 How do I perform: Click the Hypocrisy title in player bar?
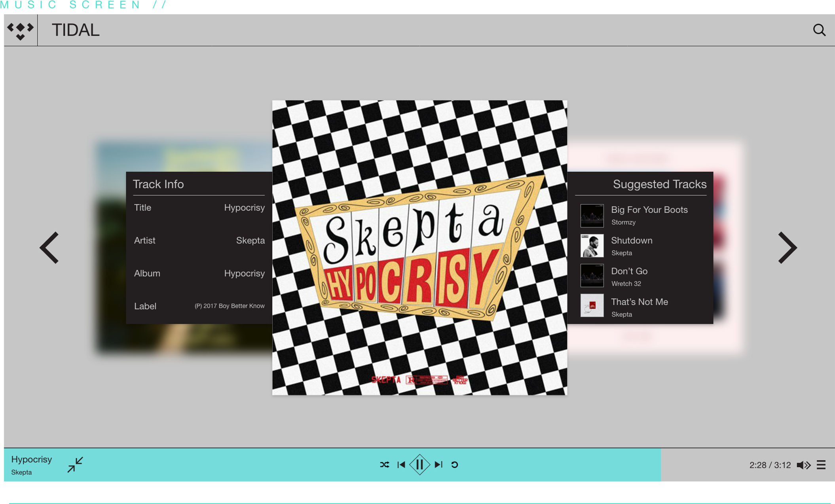(32, 459)
